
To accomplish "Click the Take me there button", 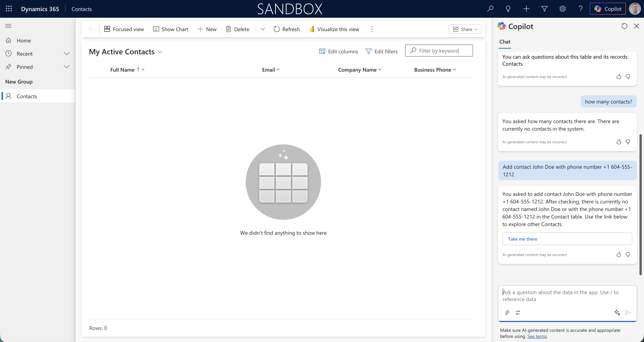I will point(567,239).
